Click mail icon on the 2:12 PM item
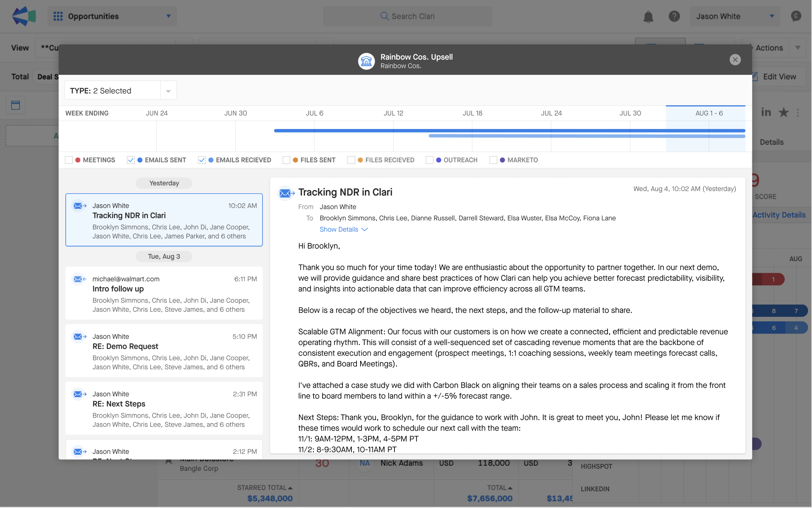 point(79,452)
